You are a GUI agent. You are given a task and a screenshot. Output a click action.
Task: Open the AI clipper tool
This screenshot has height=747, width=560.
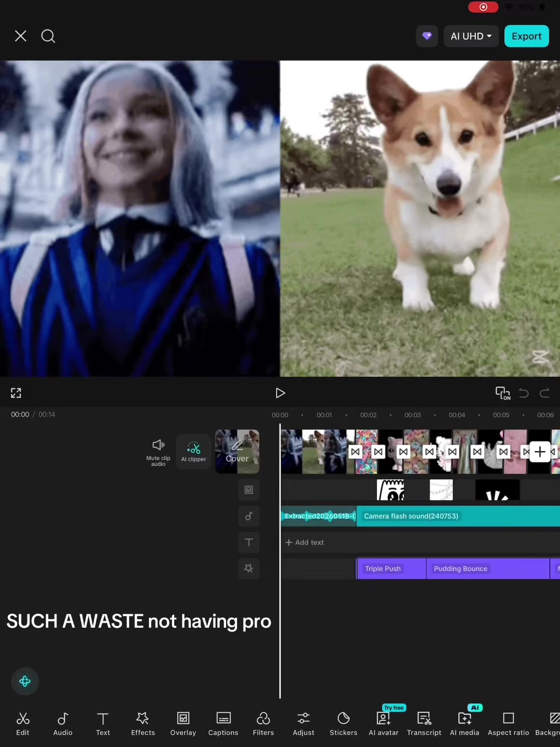193,452
